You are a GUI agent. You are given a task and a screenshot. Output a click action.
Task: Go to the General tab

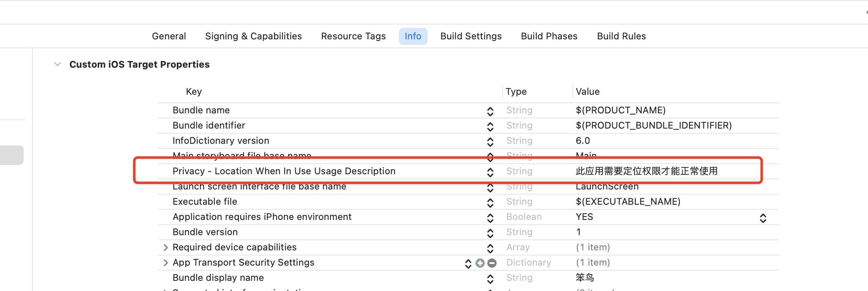[169, 36]
